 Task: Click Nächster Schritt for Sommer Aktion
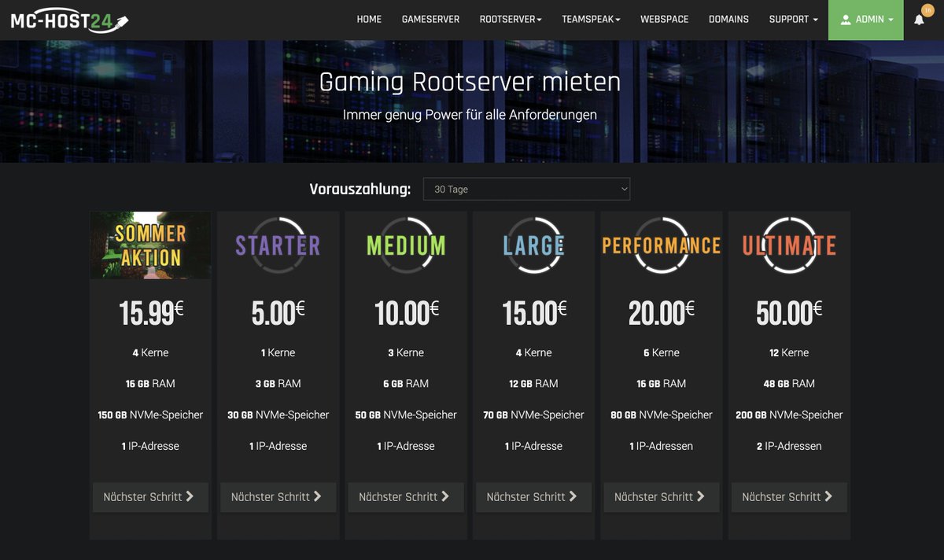click(x=150, y=497)
